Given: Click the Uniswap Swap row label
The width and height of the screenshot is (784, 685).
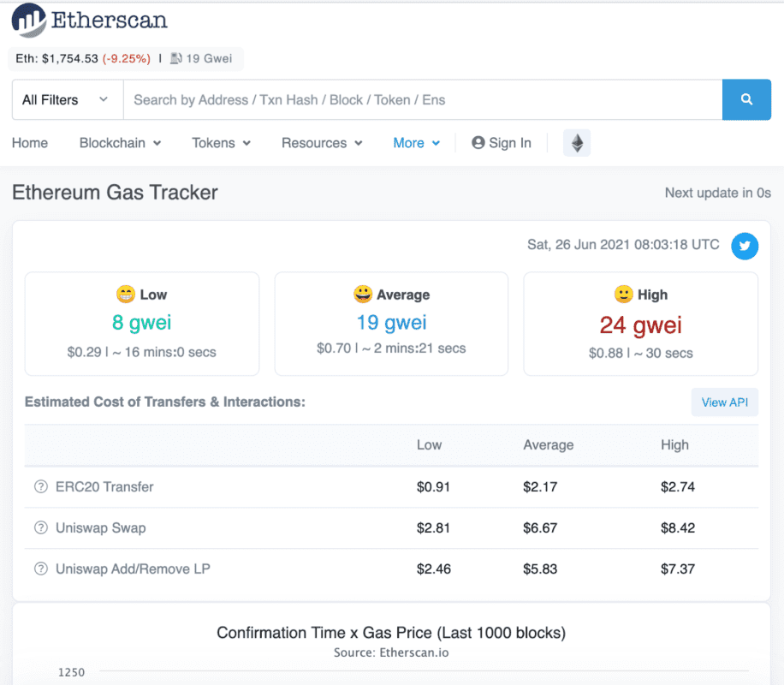Looking at the screenshot, I should [x=100, y=528].
